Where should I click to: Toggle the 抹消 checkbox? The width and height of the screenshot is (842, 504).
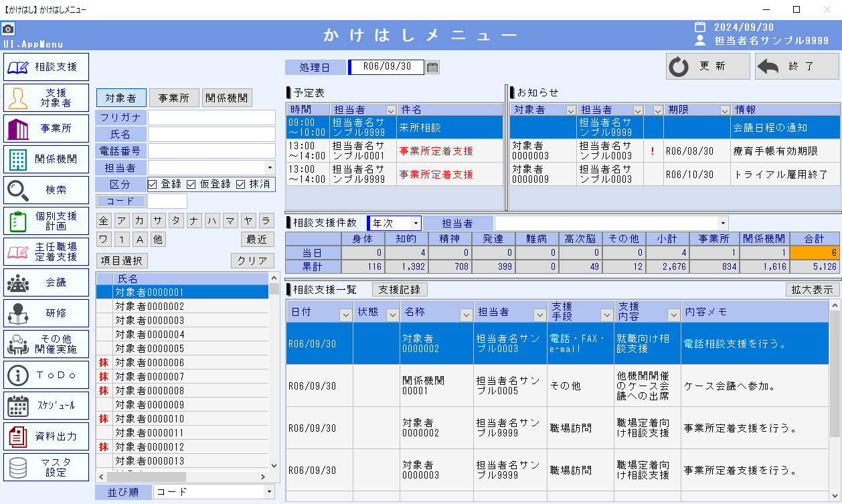pos(241,184)
